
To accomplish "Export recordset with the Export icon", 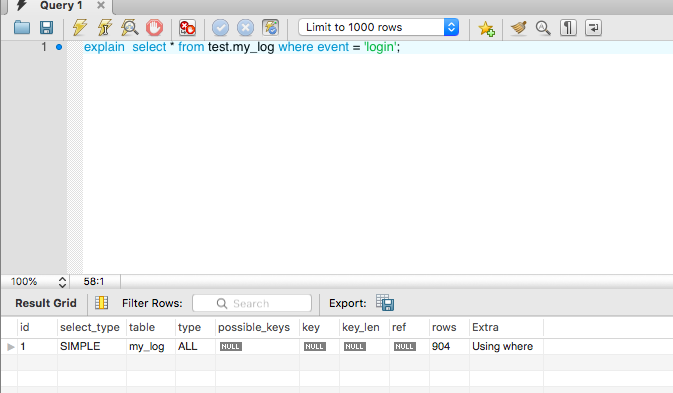I will point(385,303).
